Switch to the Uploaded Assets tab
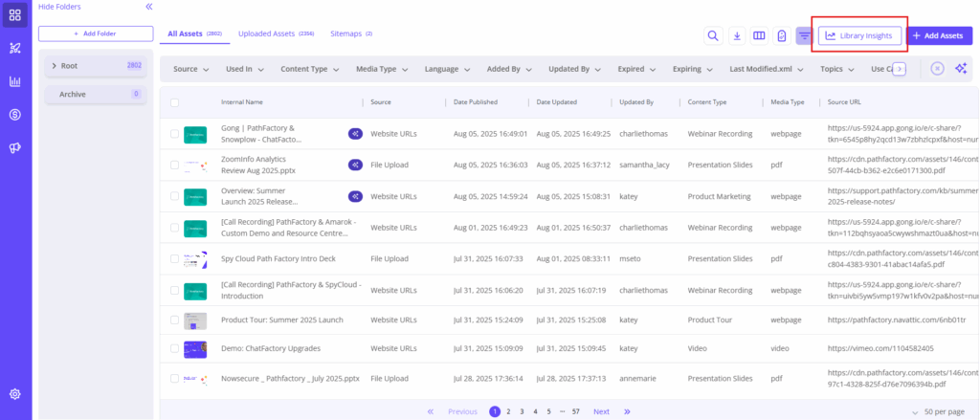 276,33
